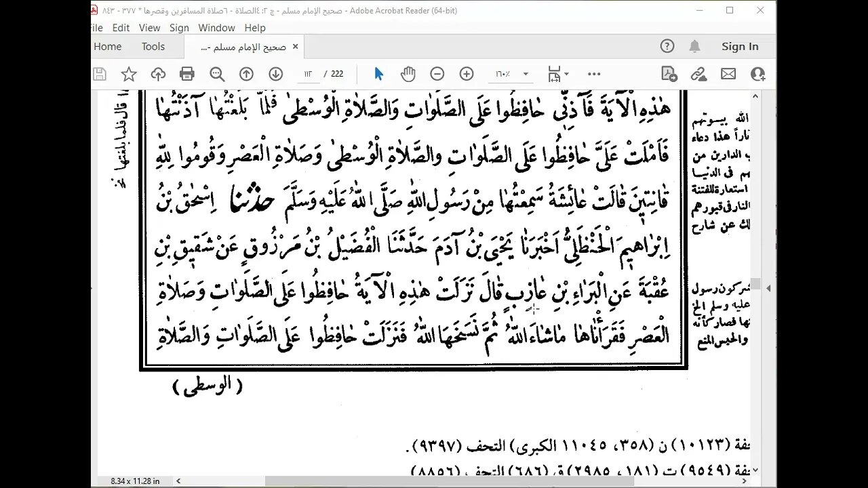The width and height of the screenshot is (868, 488).
Task: Click the Save file icon
Action: [x=100, y=74]
